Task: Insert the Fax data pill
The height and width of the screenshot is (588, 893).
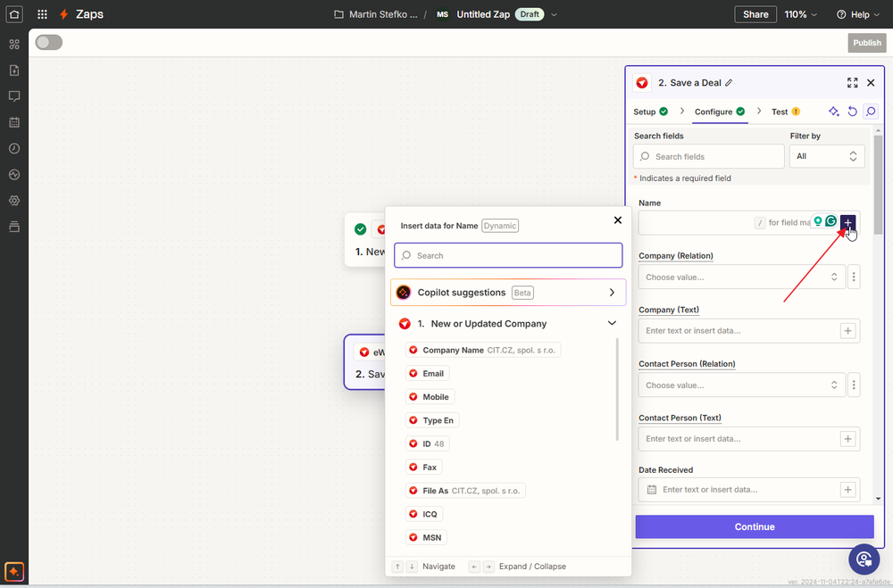Action: pyautogui.click(x=423, y=468)
